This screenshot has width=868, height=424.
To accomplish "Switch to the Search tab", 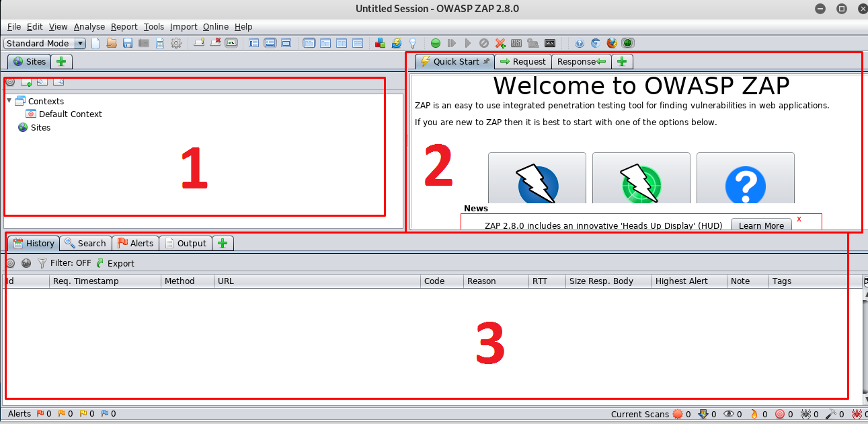I will [85, 243].
